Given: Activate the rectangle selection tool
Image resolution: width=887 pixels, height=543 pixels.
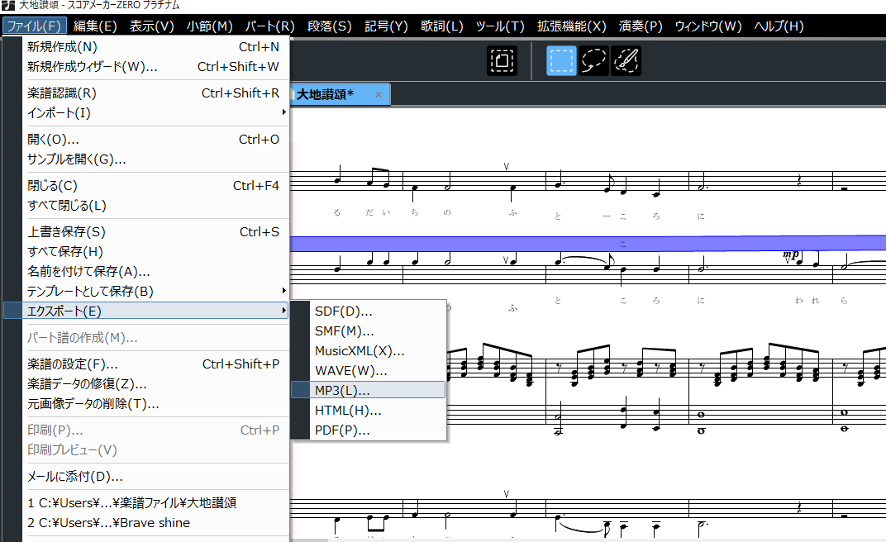Looking at the screenshot, I should tap(561, 61).
